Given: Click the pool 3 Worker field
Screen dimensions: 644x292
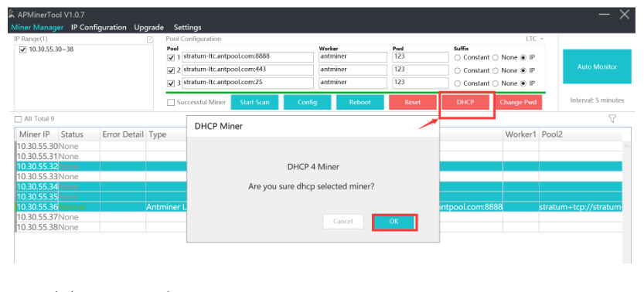Looking at the screenshot, I should point(353,83).
